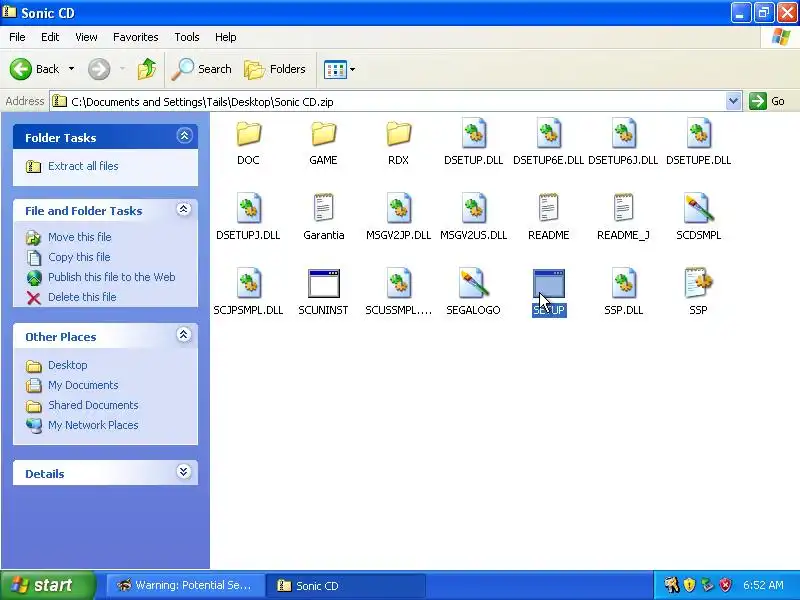Select the README_J text file

[623, 217]
